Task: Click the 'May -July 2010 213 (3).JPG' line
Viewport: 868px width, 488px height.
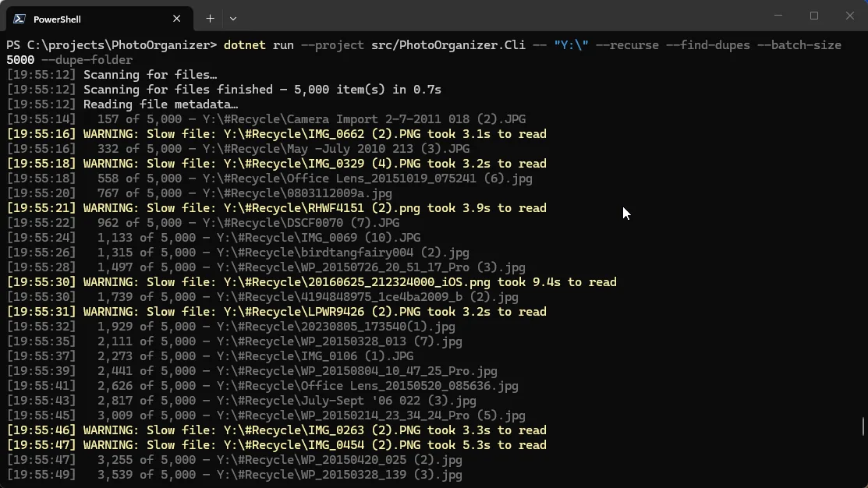Action: [x=238, y=149]
